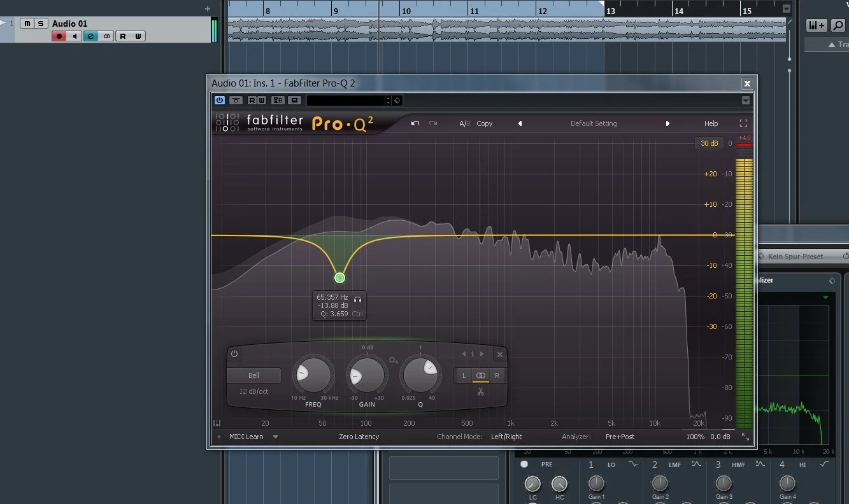
Task: Click the headphone solo icon in band tooltip
Action: click(358, 298)
